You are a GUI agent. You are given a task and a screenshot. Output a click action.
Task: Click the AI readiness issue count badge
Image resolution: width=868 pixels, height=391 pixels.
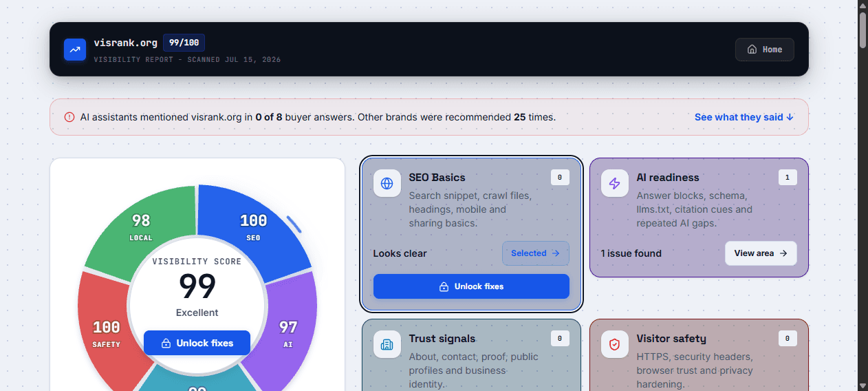point(788,178)
